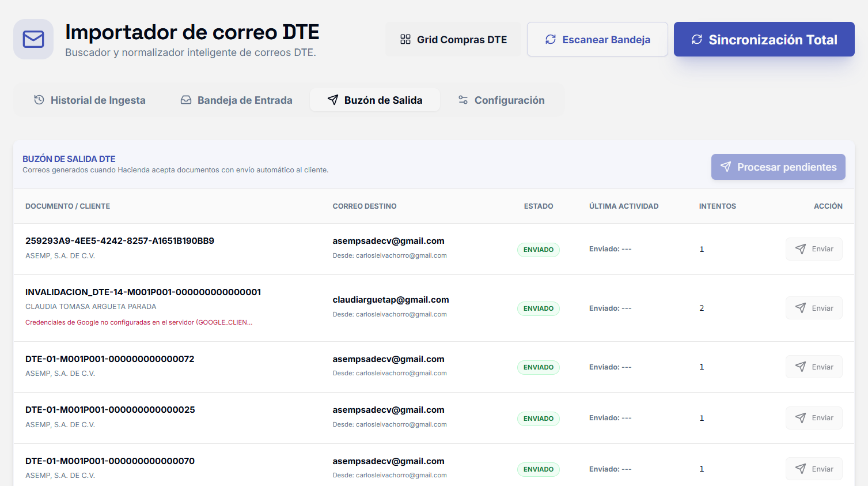Switch to the Bandeja de Entrada tab
Screen dimensions: 868x486
pyautogui.click(x=236, y=100)
